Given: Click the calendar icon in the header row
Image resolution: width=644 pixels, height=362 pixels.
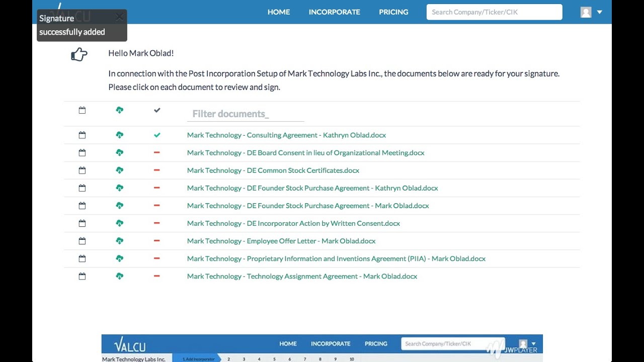Looking at the screenshot, I should [x=83, y=110].
